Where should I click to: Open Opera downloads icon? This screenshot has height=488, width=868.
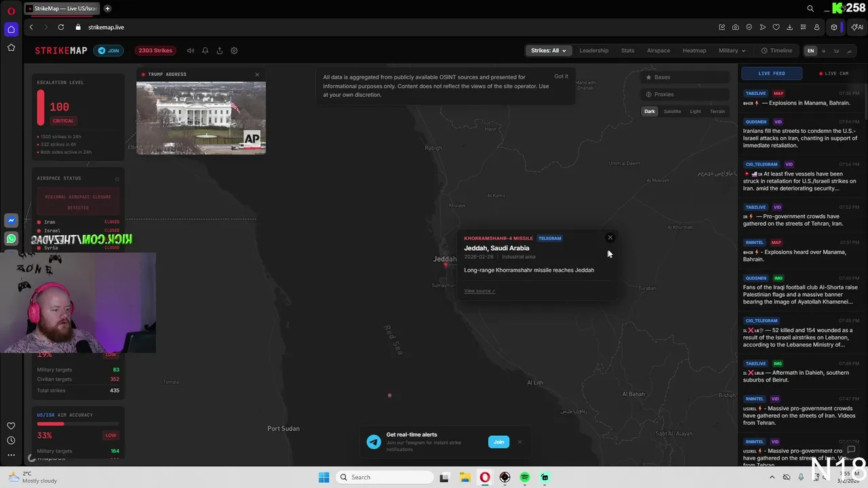coord(789,27)
